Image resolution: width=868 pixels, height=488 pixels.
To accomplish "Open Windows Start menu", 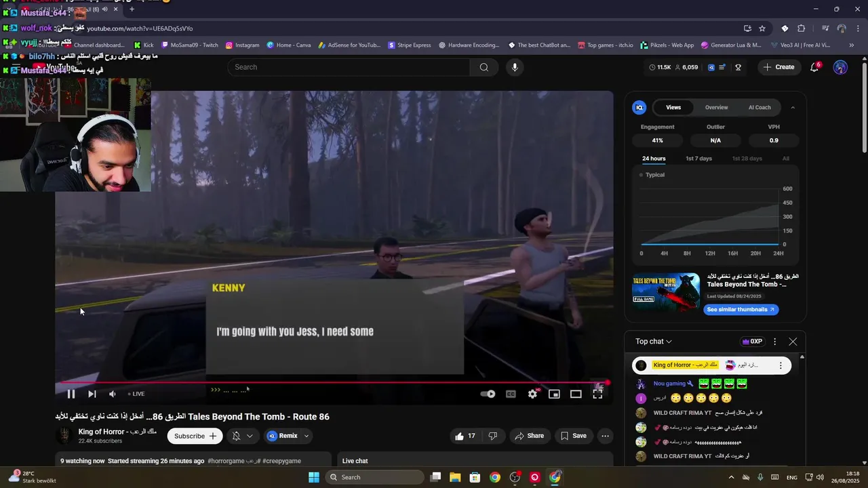I will coord(314,477).
